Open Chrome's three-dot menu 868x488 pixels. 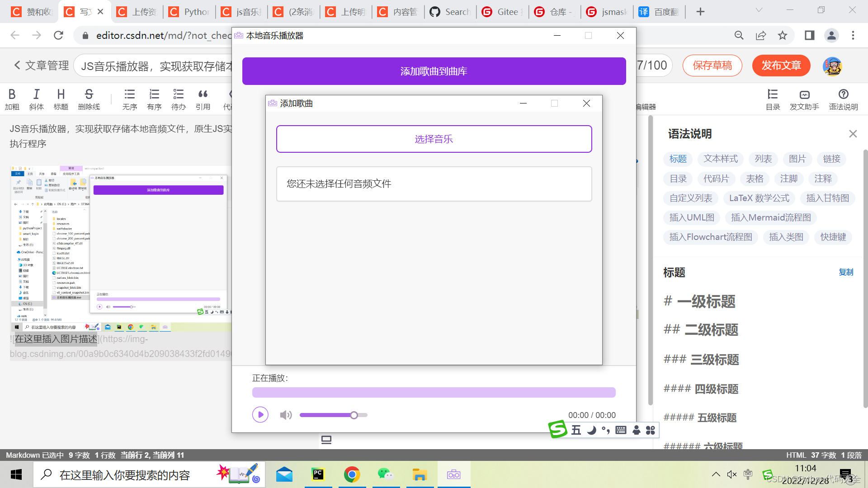click(854, 35)
